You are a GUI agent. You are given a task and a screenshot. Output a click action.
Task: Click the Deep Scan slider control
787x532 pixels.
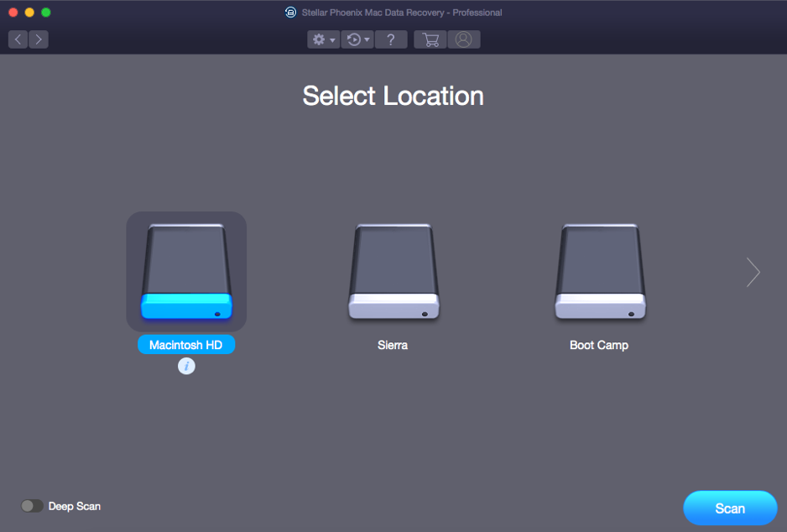click(31, 505)
